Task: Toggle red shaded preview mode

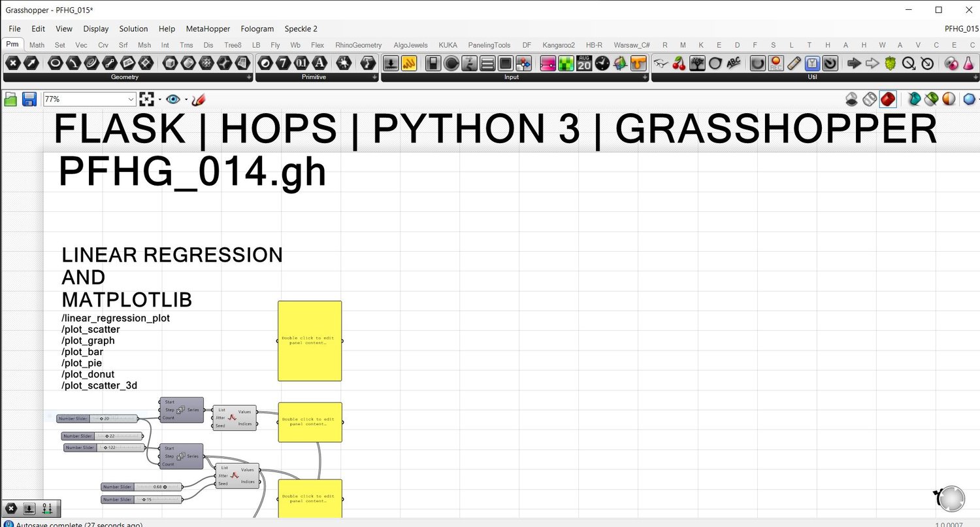Action: point(888,99)
